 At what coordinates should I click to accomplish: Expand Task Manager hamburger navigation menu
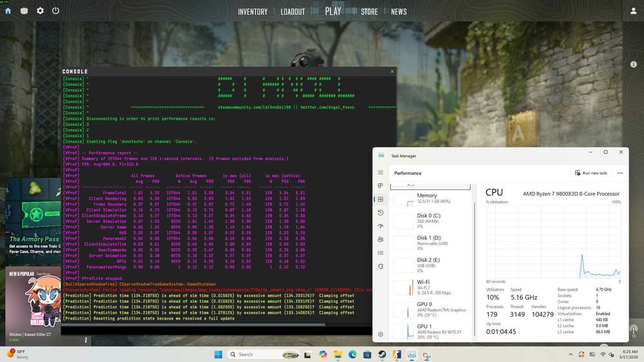[x=381, y=173]
